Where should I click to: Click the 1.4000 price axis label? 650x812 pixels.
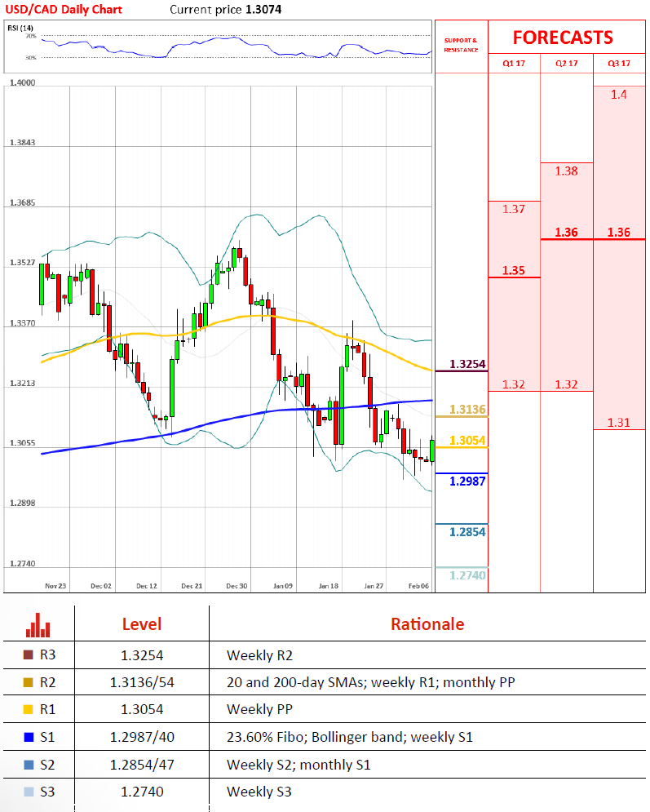[x=23, y=83]
